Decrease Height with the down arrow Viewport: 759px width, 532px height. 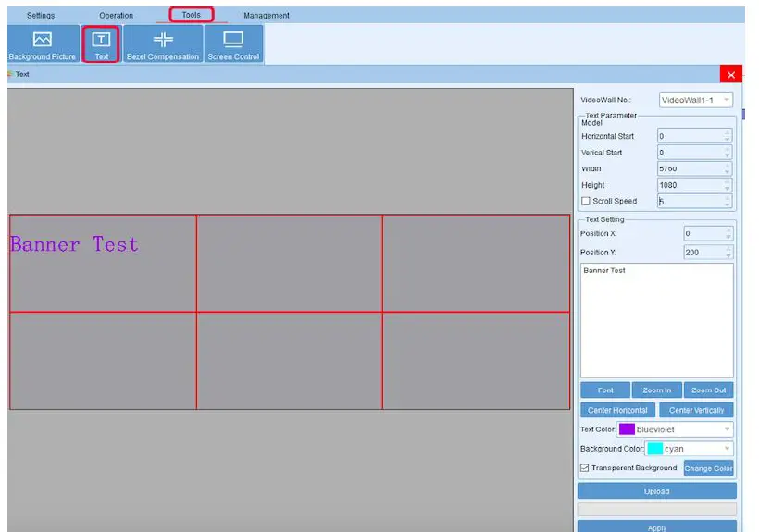(727, 188)
